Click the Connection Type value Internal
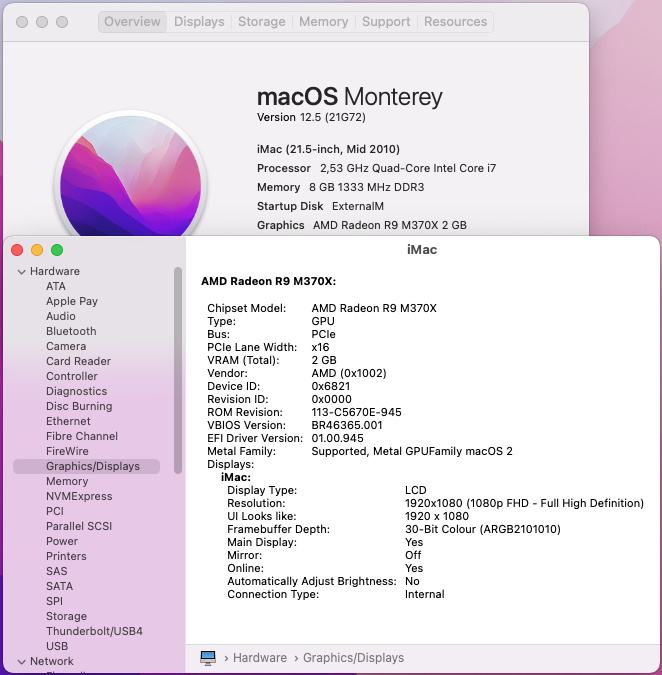Viewport: 662px width, 675px height. [424, 594]
